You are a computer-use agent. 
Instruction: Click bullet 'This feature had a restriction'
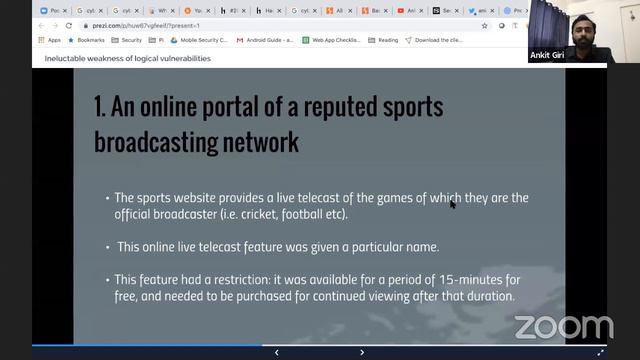(x=317, y=288)
